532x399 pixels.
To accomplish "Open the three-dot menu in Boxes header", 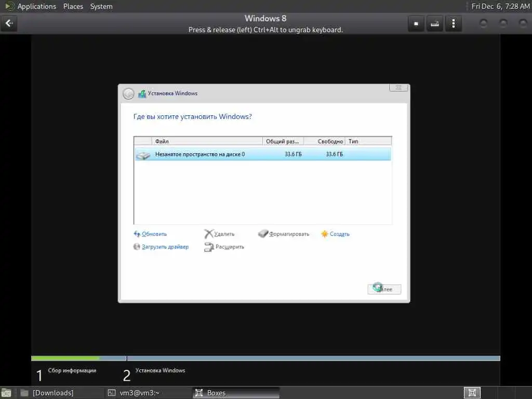I will coord(453,24).
